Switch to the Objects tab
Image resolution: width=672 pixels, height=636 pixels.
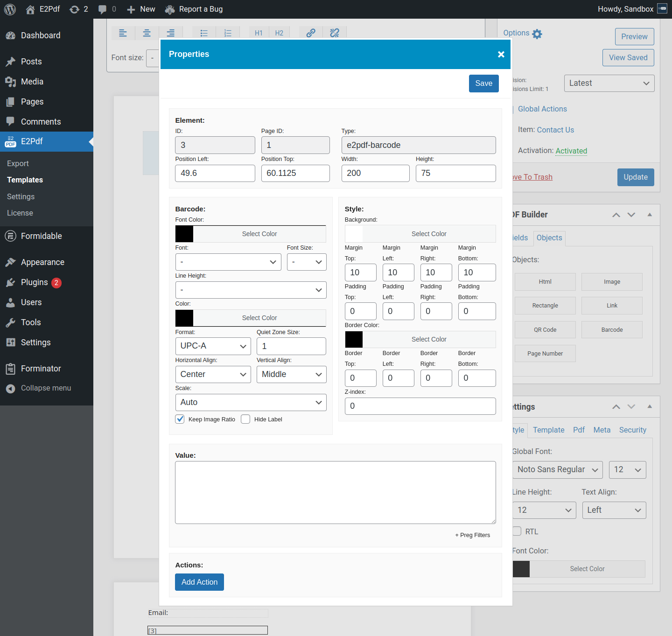click(549, 238)
